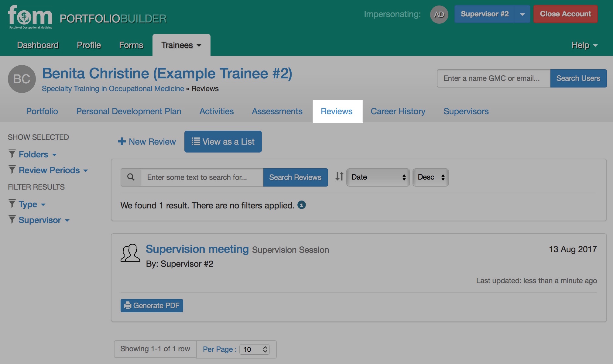Click the Folders filter funnel icon

[x=12, y=154]
